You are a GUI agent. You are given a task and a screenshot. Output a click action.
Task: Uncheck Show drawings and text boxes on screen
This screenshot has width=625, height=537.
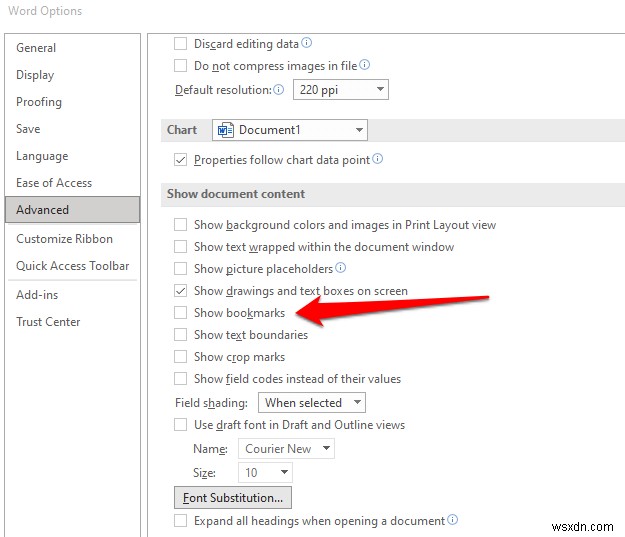(181, 291)
